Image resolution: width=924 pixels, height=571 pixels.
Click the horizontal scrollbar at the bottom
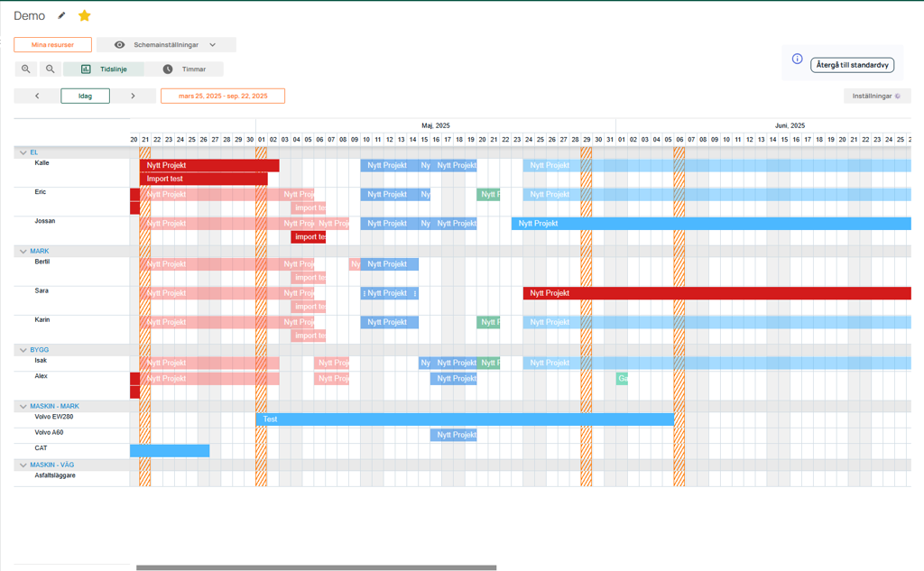[316, 567]
